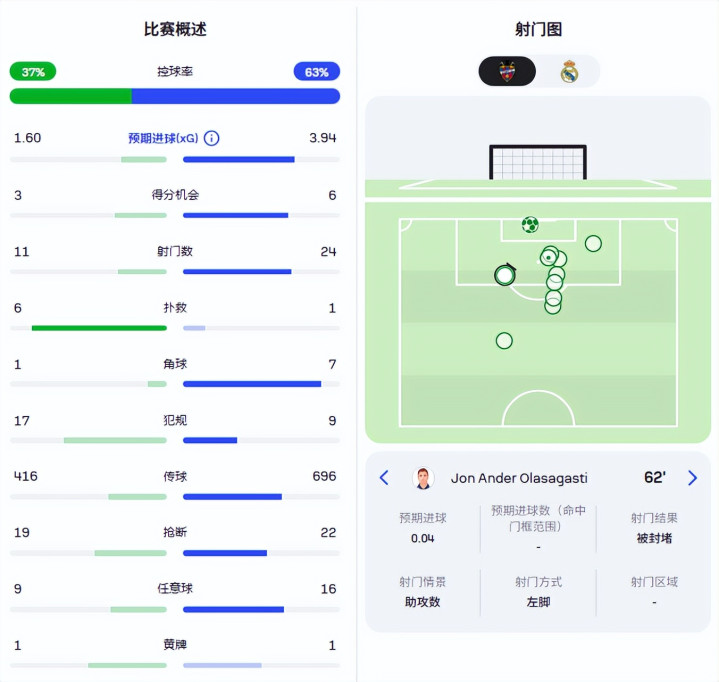
Task: Click Jon Ander Olasagasti's player avatar
Action: click(424, 478)
